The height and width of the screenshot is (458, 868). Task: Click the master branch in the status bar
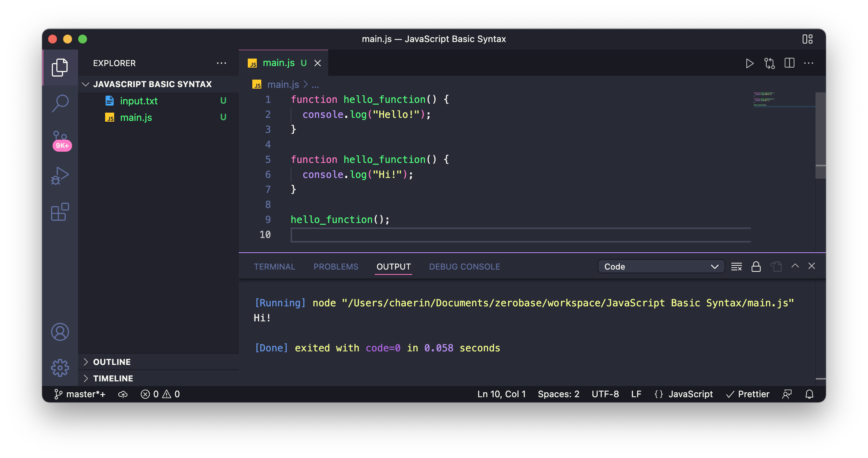point(80,394)
